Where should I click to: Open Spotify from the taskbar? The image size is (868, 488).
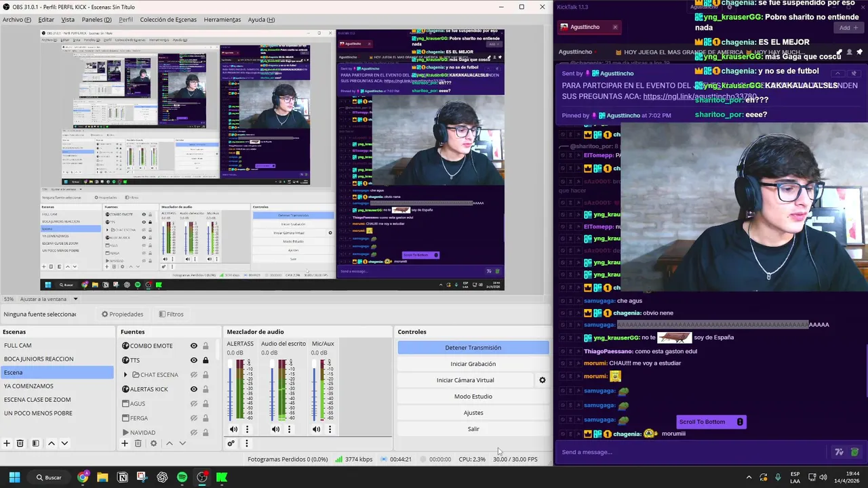coord(182,477)
